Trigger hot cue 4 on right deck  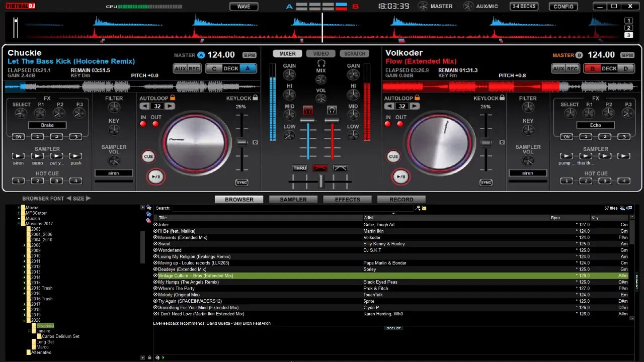(624, 181)
